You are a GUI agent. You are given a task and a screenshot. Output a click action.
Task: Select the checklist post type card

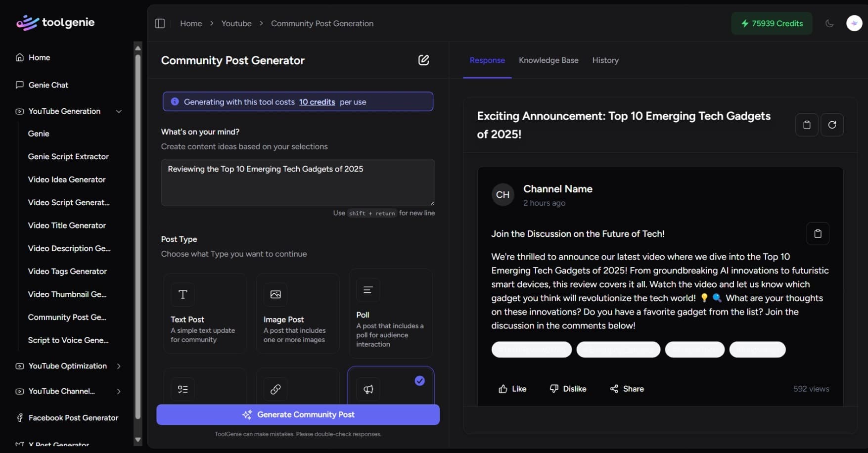205,387
